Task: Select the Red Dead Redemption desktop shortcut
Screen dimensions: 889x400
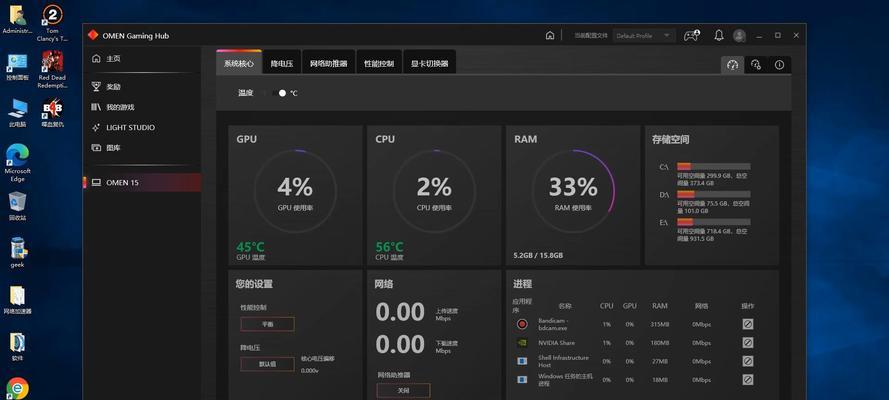Action: [52, 70]
